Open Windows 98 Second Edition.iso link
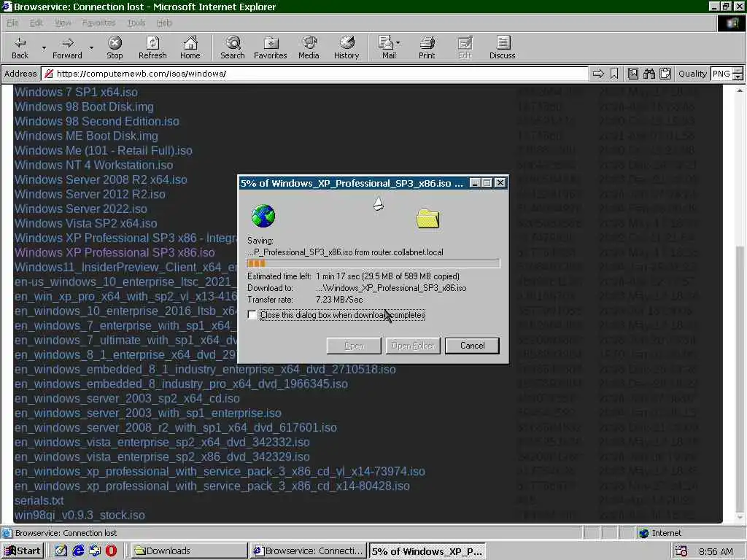The height and width of the screenshot is (560, 747). tap(97, 122)
